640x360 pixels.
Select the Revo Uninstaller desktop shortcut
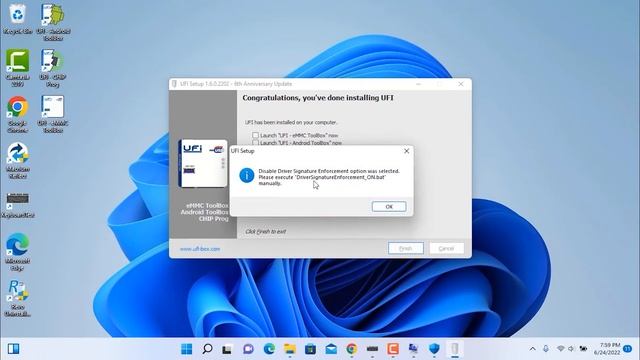point(18,298)
